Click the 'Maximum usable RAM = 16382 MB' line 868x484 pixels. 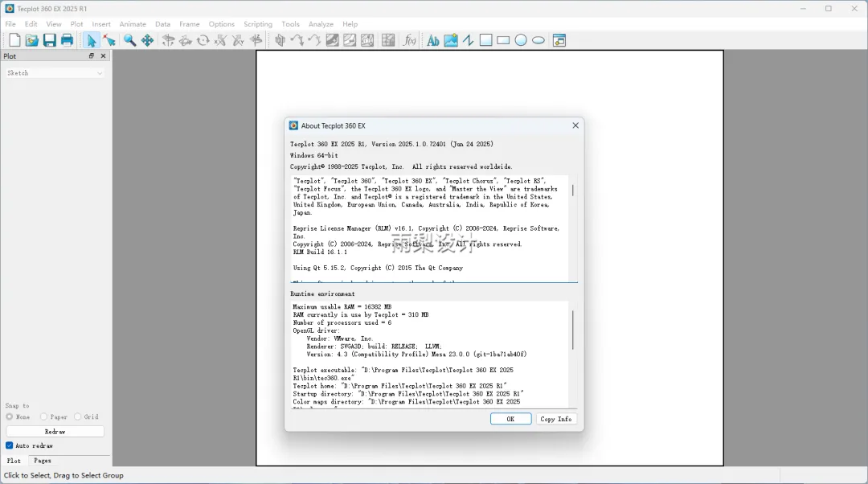tap(342, 307)
